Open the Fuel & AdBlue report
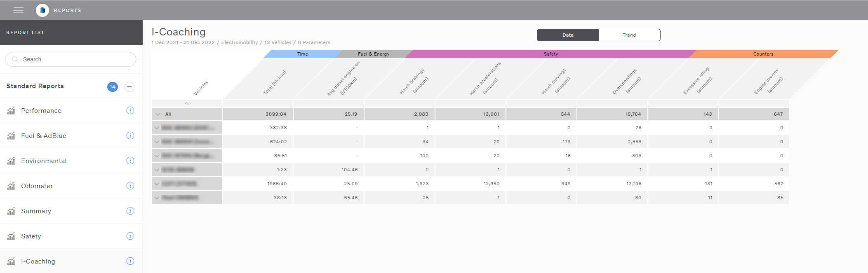The height and width of the screenshot is (273, 868). coord(71,135)
